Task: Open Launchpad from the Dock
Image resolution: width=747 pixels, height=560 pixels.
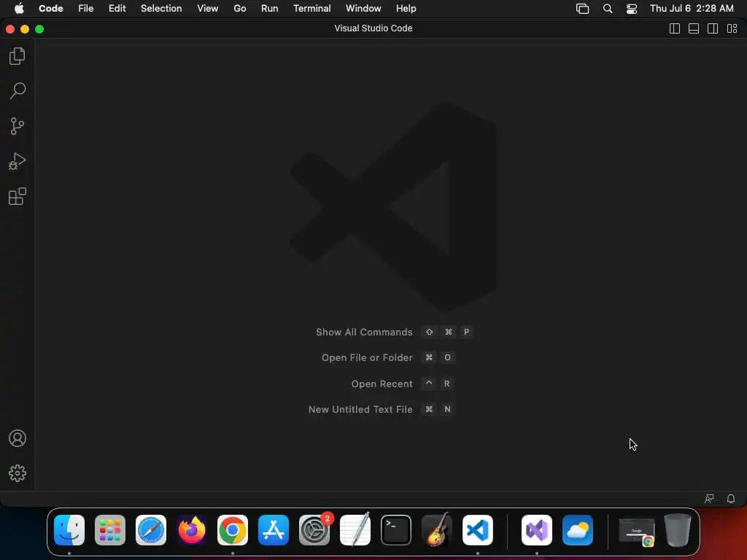Action: [110, 530]
